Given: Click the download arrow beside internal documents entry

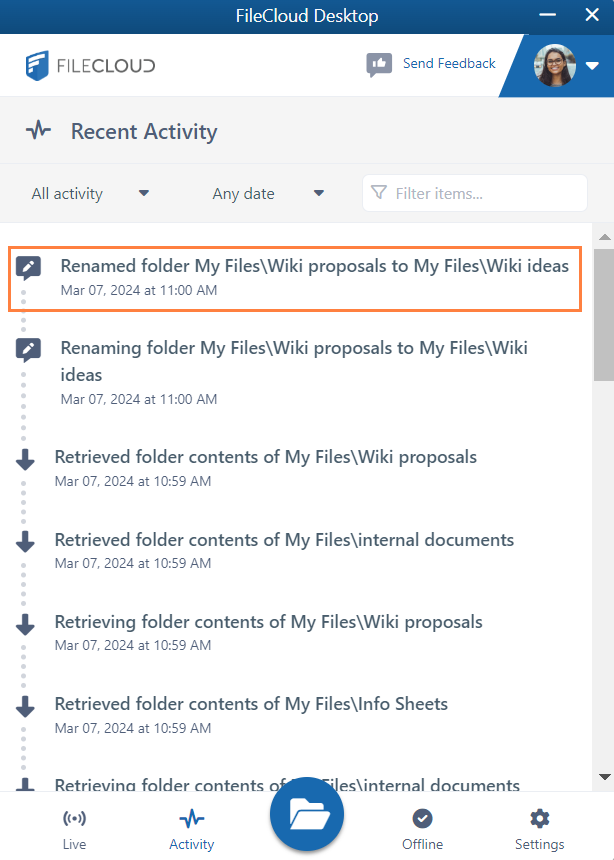Looking at the screenshot, I should tap(26, 541).
